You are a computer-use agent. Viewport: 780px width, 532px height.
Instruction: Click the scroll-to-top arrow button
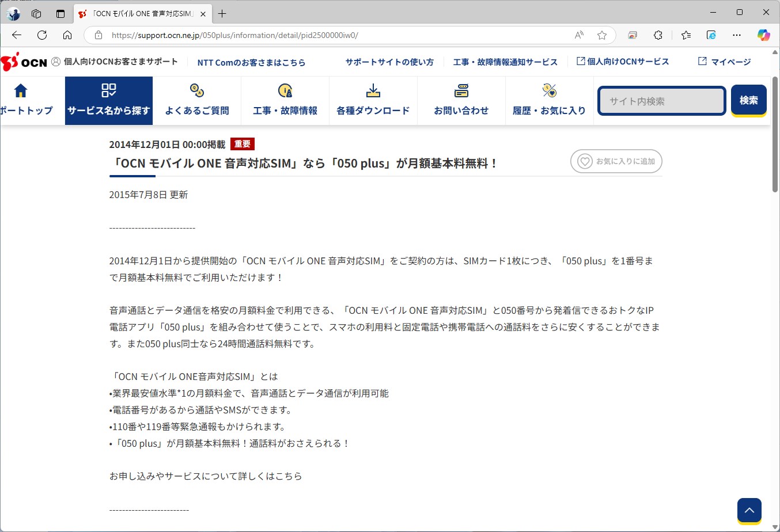(x=749, y=510)
